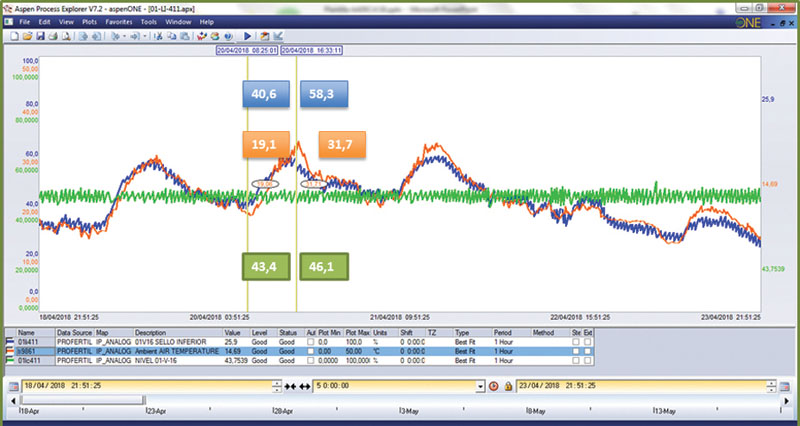Viewport: 800px width, 426px height.
Task: Toggle Ext checkbox in Ambient AIR TEMPERATURE row
Action: point(588,351)
